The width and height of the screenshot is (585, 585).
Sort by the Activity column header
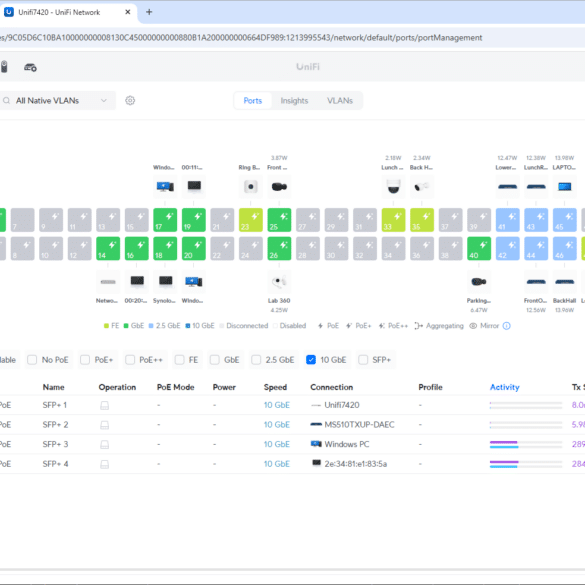click(504, 387)
